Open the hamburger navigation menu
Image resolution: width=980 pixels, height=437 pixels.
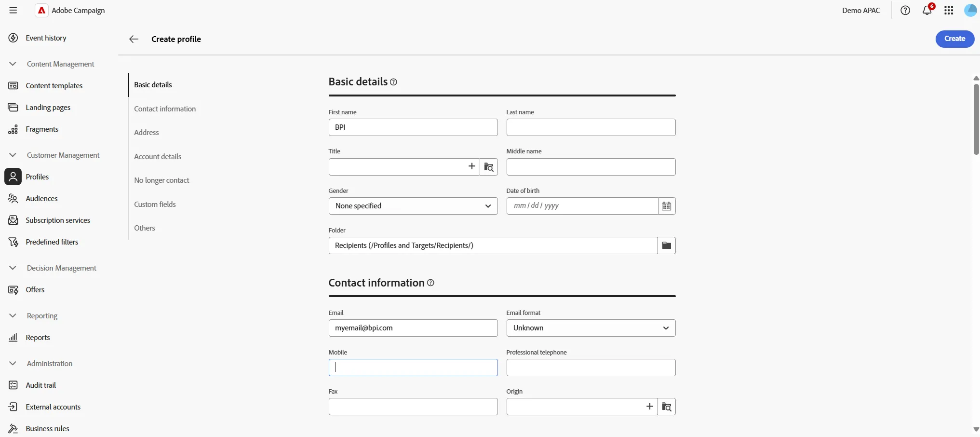click(x=13, y=10)
